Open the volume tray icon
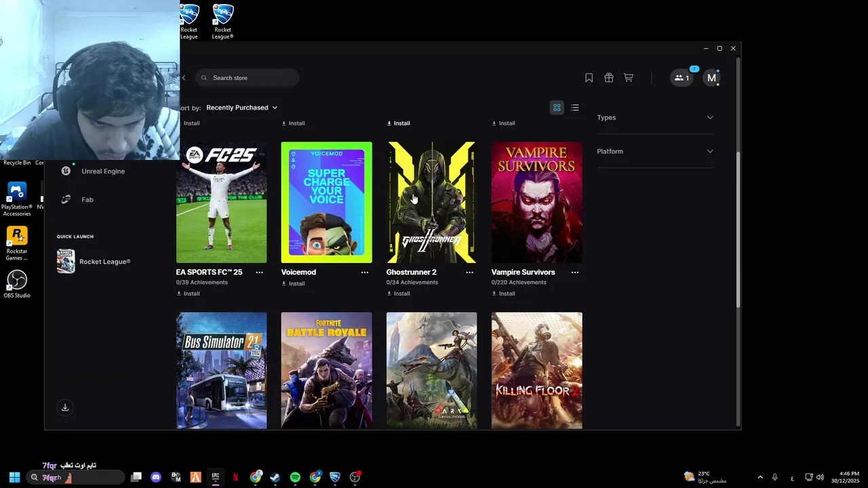Viewport: 868px width, 488px height. (x=820, y=477)
